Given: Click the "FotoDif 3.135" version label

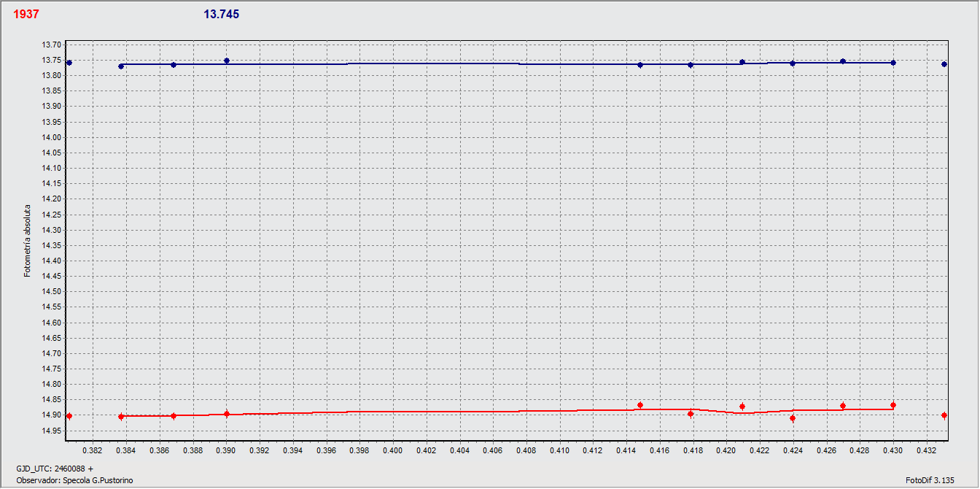Looking at the screenshot, I should pos(930,480).
